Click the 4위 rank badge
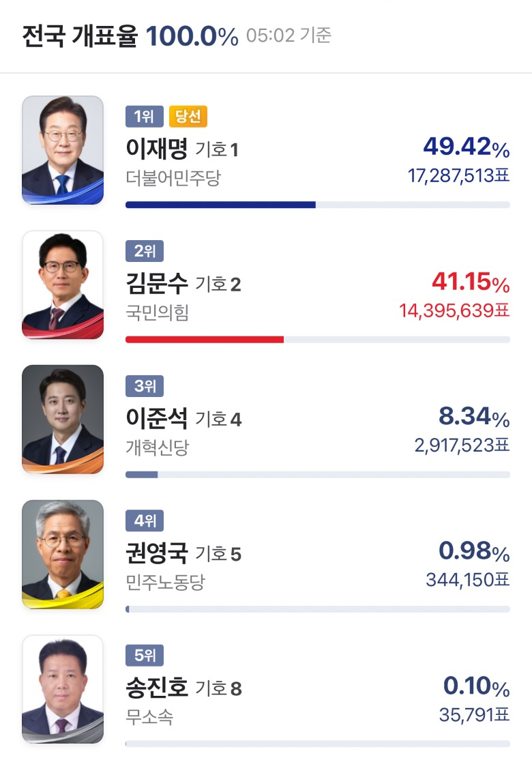This screenshot has width=532, height=762. tap(145, 521)
